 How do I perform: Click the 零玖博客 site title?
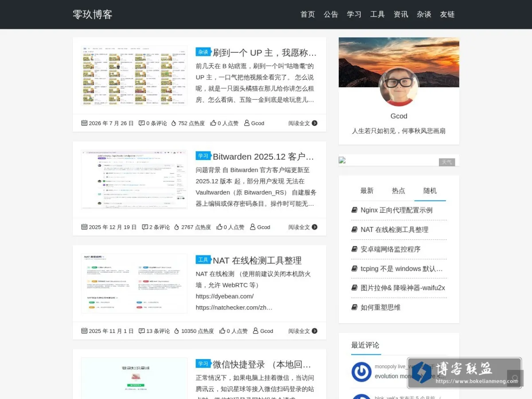click(x=93, y=14)
